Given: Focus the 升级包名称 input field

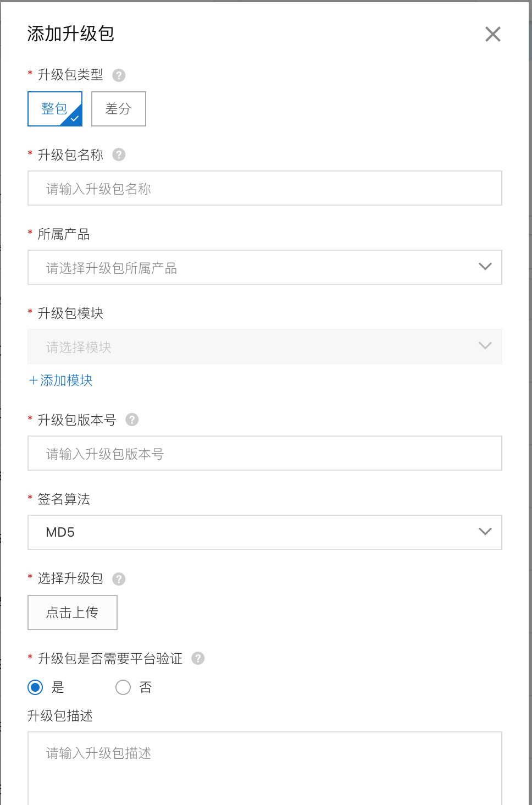Looking at the screenshot, I should click(x=265, y=188).
